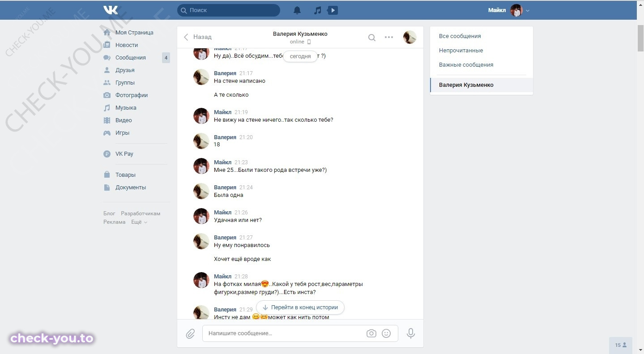
Task: Open Валерия Кузьменко profile from chat header
Action: tap(300, 34)
